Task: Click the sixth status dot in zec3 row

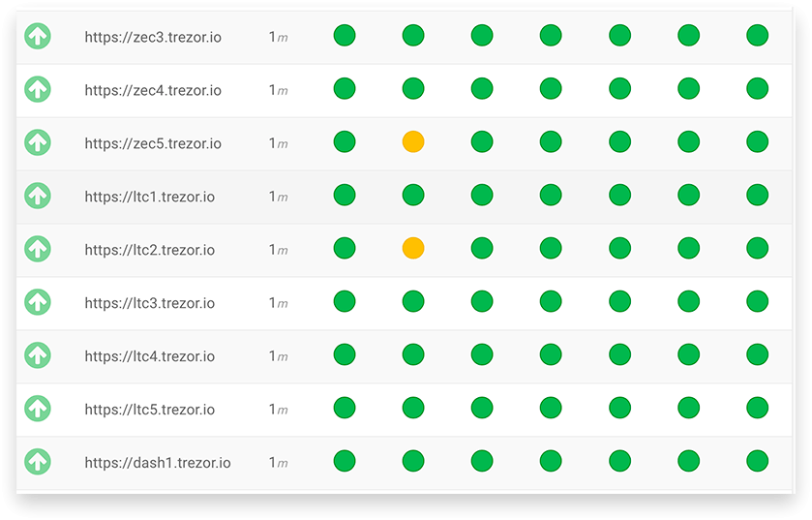Action: [689, 35]
